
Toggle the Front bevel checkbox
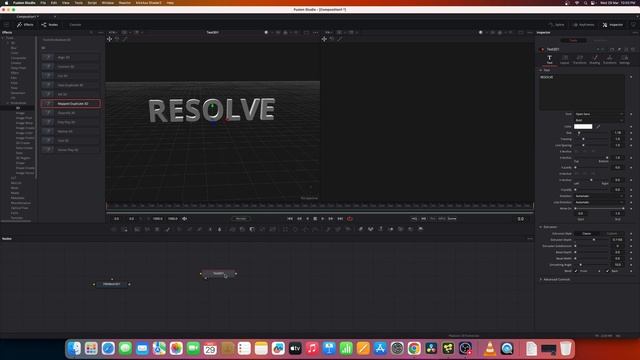pyautogui.click(x=576, y=271)
